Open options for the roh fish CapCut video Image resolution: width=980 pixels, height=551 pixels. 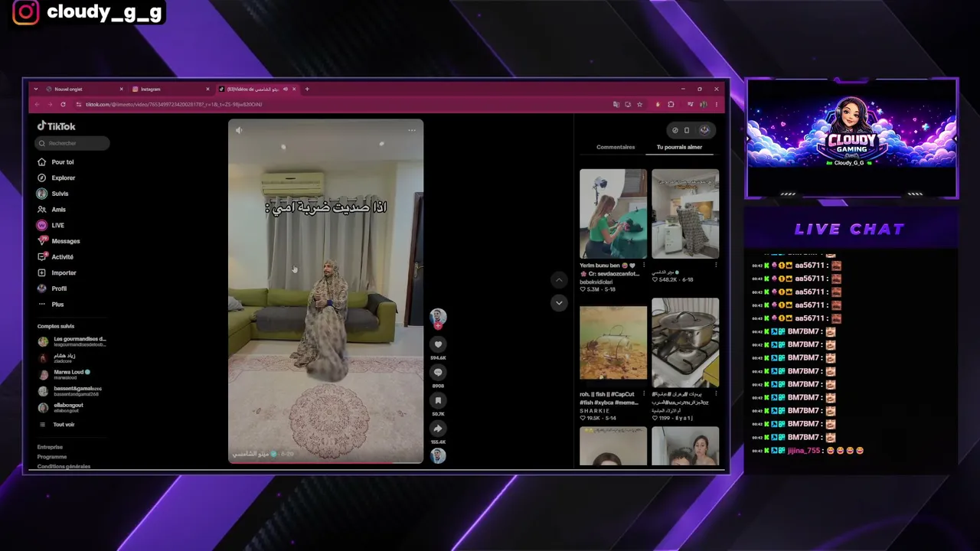coord(644,394)
